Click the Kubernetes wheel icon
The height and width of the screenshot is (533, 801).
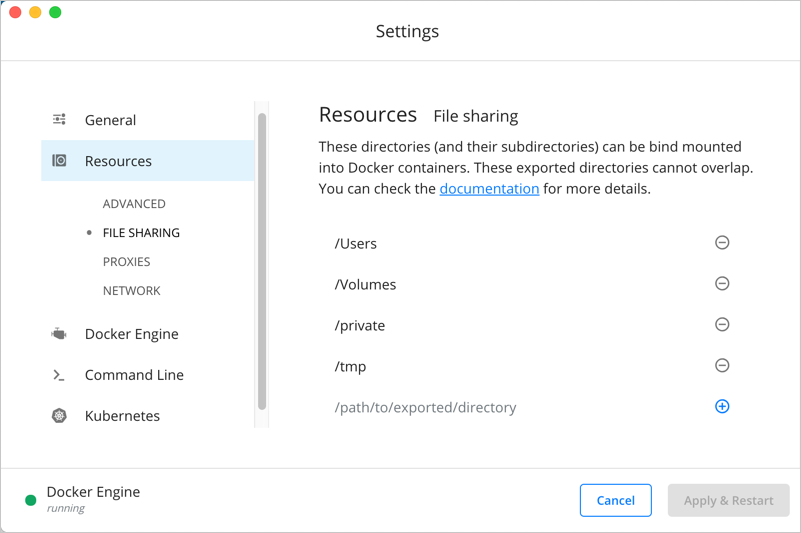59,416
